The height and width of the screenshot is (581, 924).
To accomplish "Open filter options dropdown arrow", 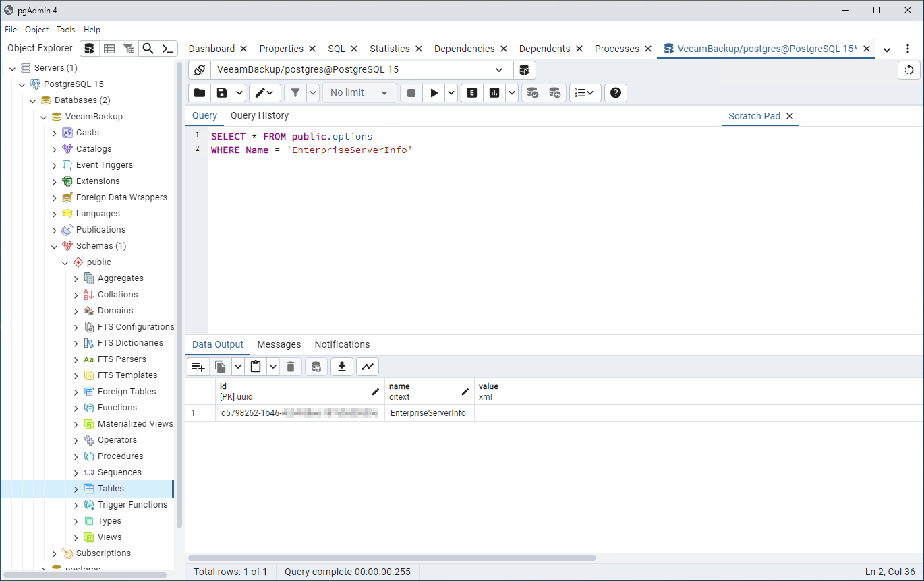I will click(x=313, y=93).
